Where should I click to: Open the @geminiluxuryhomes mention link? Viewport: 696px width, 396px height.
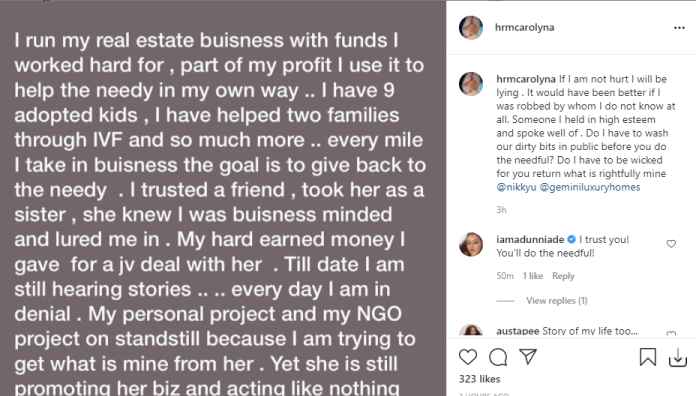point(590,187)
